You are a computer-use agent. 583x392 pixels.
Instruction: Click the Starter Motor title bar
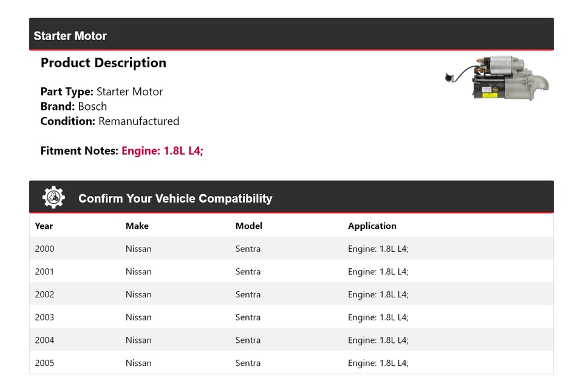70,36
